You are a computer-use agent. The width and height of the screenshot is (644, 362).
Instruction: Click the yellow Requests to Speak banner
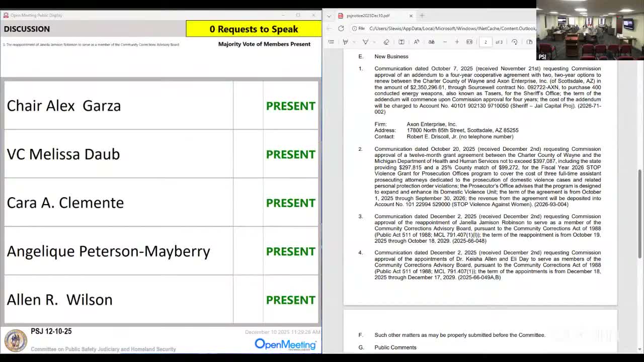coord(254,29)
